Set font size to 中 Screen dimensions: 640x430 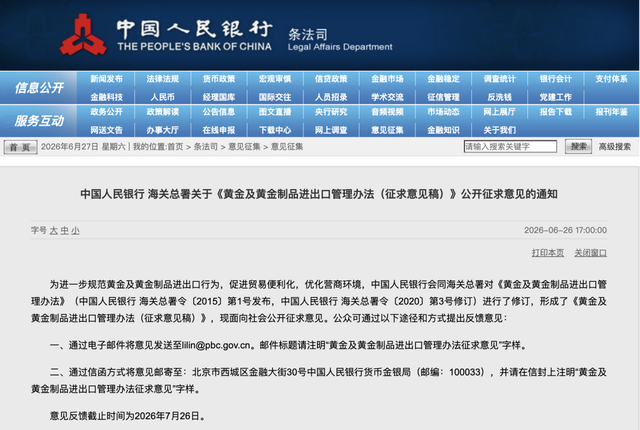coord(64,231)
